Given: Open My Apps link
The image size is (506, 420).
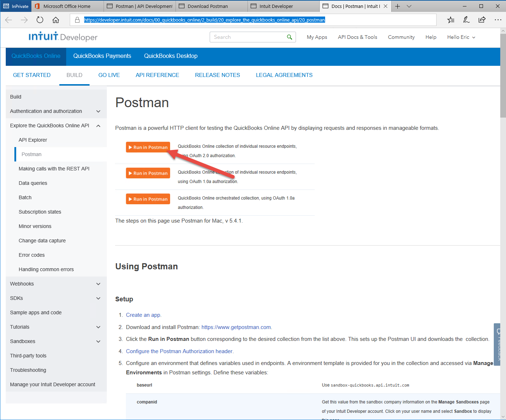Looking at the screenshot, I should point(317,37).
